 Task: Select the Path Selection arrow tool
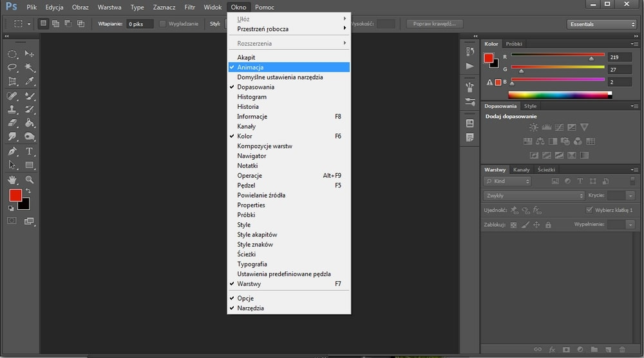(x=12, y=165)
